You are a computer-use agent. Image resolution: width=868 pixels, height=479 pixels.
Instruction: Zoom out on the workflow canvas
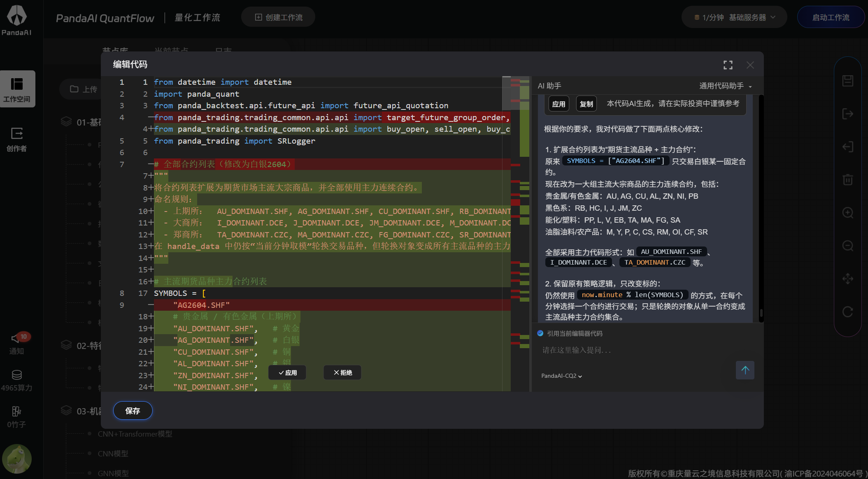pyautogui.click(x=848, y=246)
